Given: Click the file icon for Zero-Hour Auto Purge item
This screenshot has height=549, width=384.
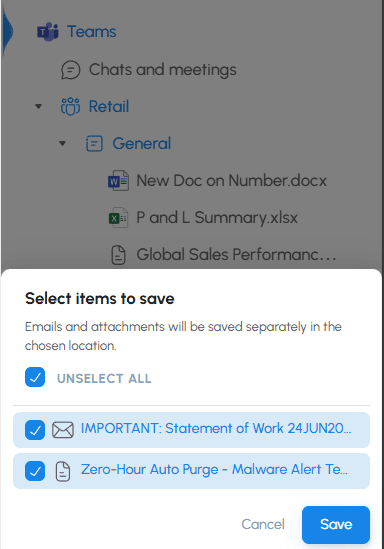Looking at the screenshot, I should click(x=63, y=471).
